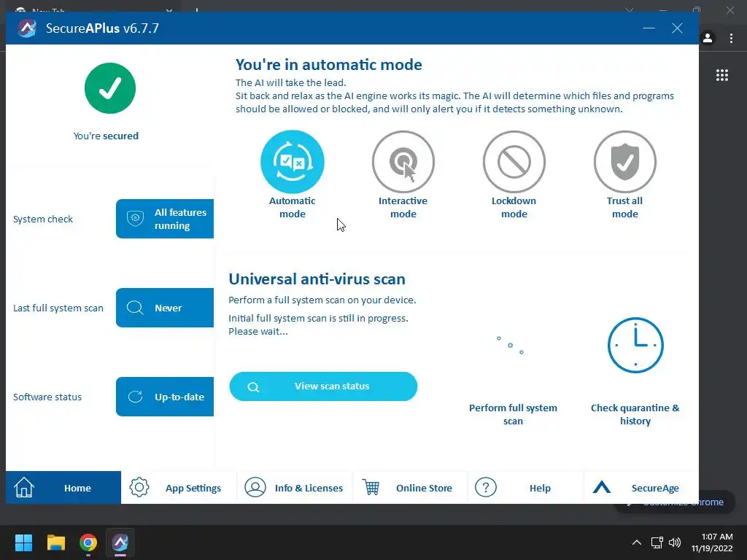Select the Automatic mode icon
Viewport: 747px width, 560px height.
292,162
